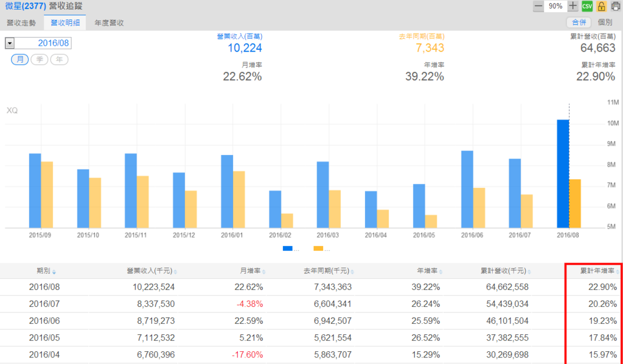
Task: Sort by 月增率 column sort arrows
Action: click(264, 272)
